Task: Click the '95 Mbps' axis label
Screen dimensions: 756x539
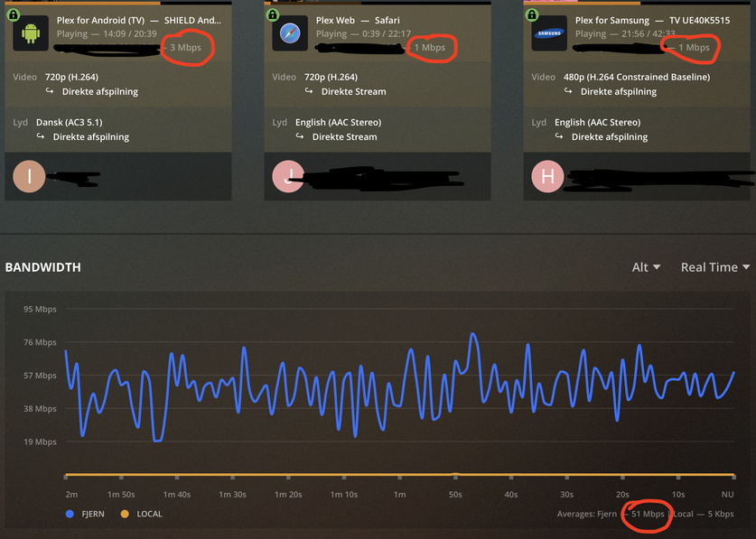Action: 40,309
